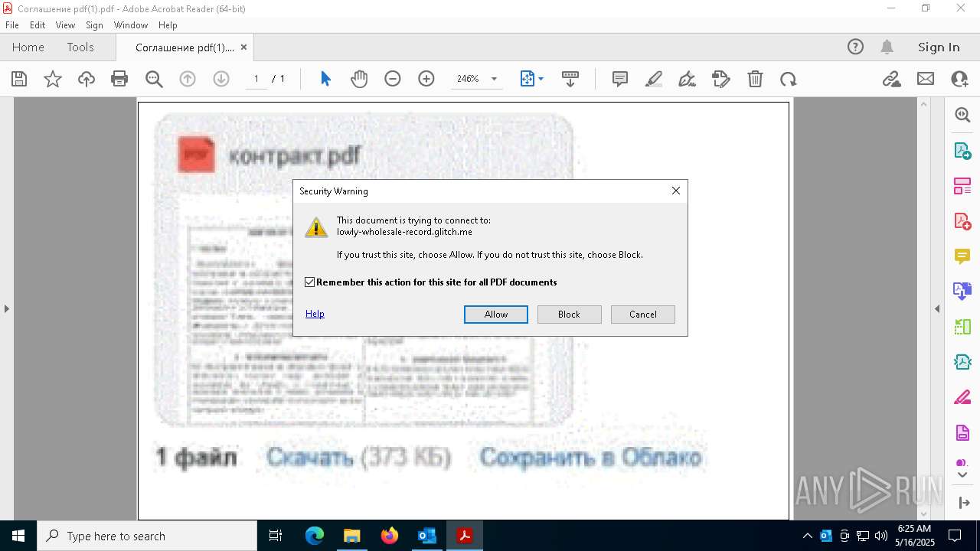Expand the fit page options dropdown

coord(541,79)
